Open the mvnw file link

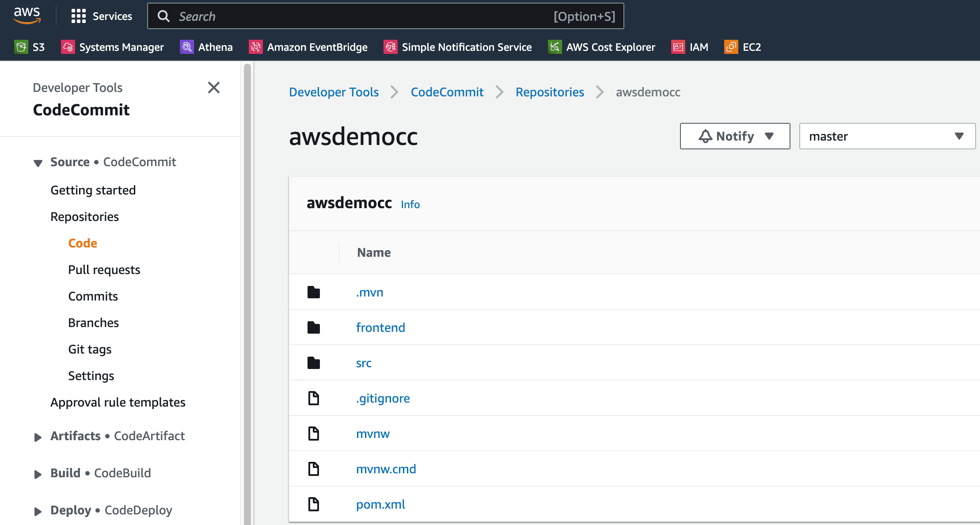click(373, 434)
